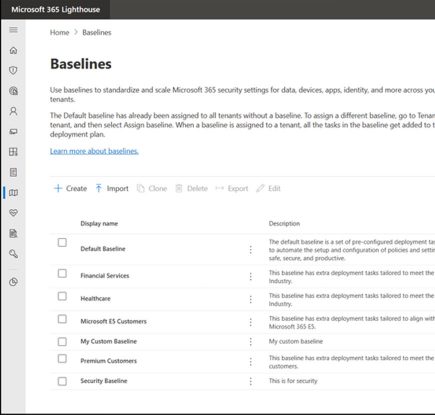
Task: Open the Security Baseline entry
Action: point(104,381)
